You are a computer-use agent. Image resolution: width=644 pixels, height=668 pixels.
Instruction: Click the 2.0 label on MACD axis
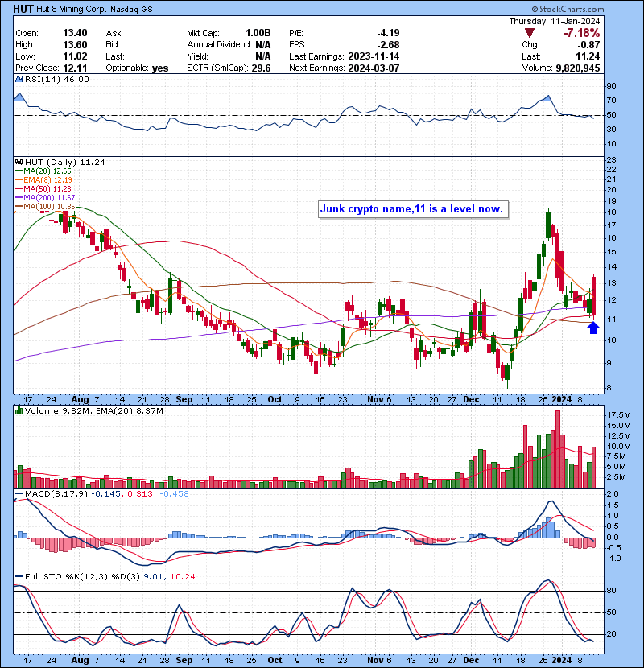point(613,494)
